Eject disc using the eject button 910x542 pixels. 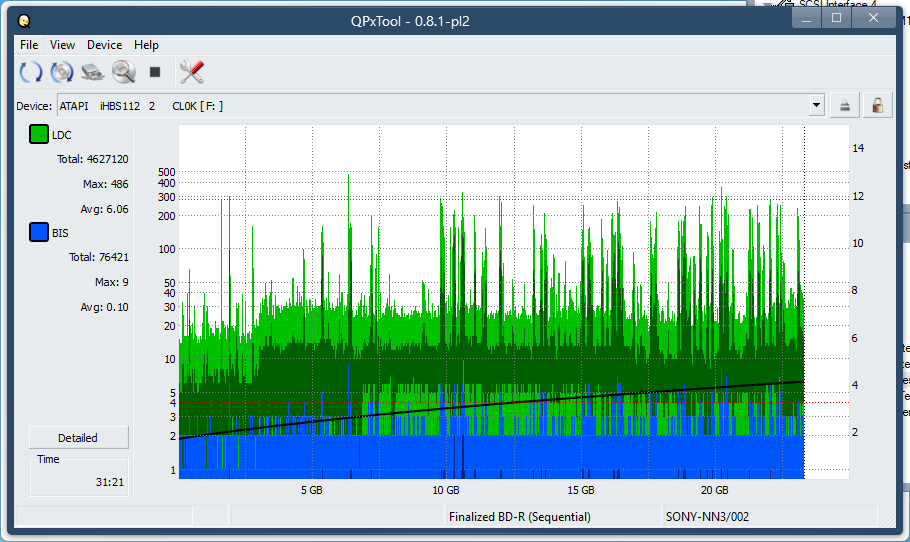(x=844, y=106)
